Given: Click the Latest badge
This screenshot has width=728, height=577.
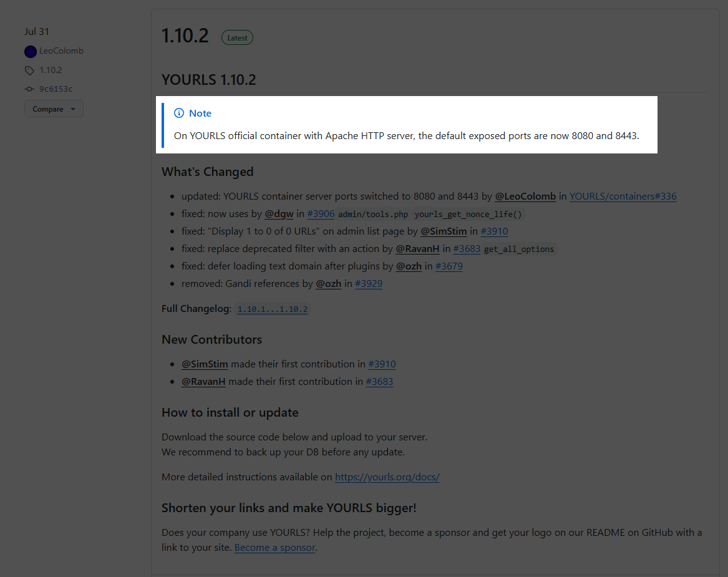Looking at the screenshot, I should [x=237, y=37].
